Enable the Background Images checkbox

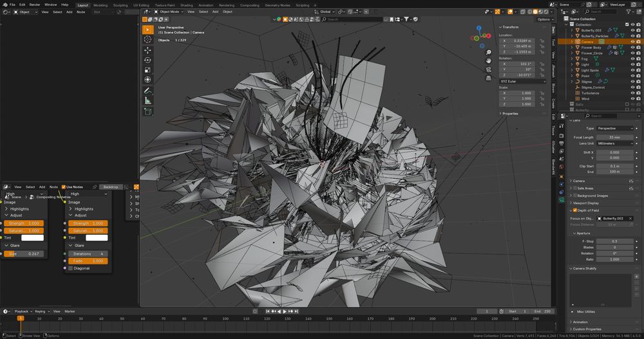pos(575,196)
